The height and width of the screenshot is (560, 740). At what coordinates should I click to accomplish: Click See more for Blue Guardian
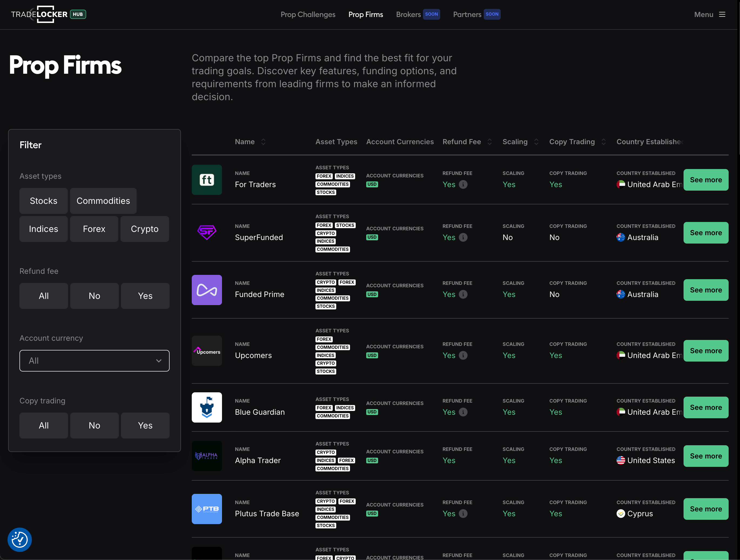pyautogui.click(x=706, y=407)
